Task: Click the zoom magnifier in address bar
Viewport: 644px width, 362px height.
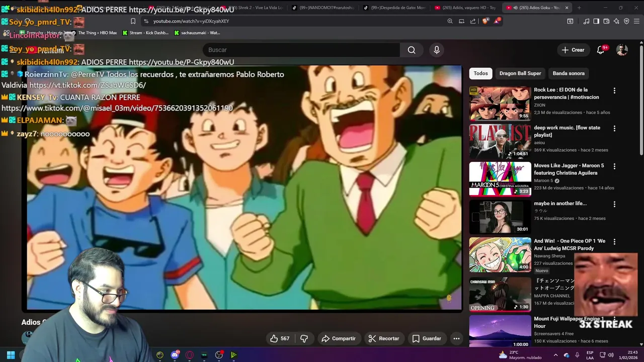Action: point(450,21)
